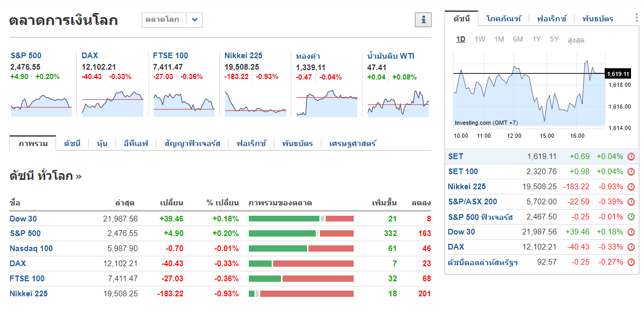Open the สัญญาฟิวเจอร์ส tab
Image resolution: width=644 pixels, height=314 pixels.
pos(192,143)
